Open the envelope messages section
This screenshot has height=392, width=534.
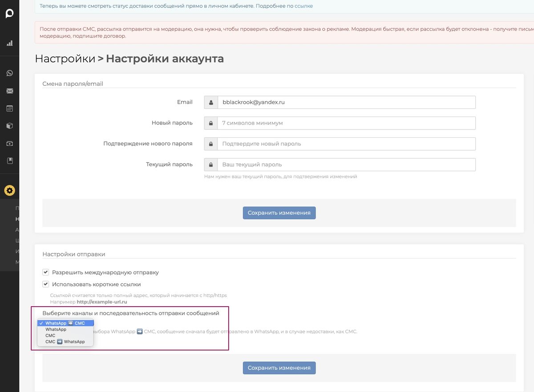(9, 91)
